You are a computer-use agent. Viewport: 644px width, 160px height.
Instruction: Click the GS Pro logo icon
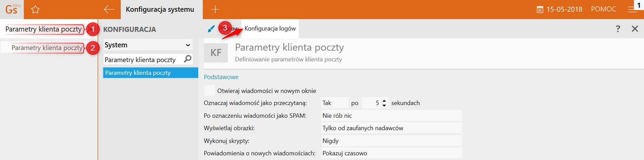tap(12, 9)
